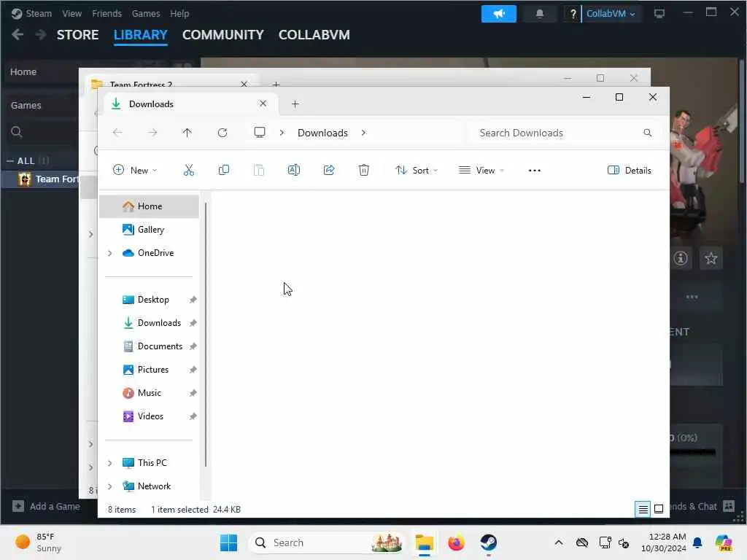Open Documents in navigation pane
This screenshot has height=560, width=747.
click(x=149, y=346)
